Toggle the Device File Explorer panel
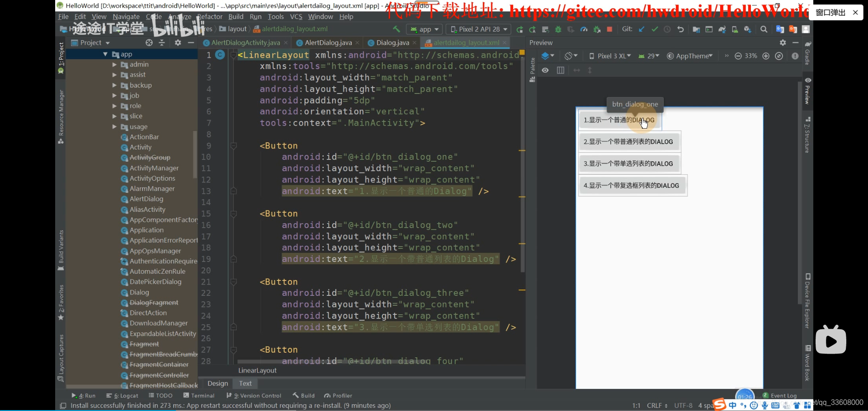Viewport: 868px width, 411px height. pyautogui.click(x=808, y=301)
